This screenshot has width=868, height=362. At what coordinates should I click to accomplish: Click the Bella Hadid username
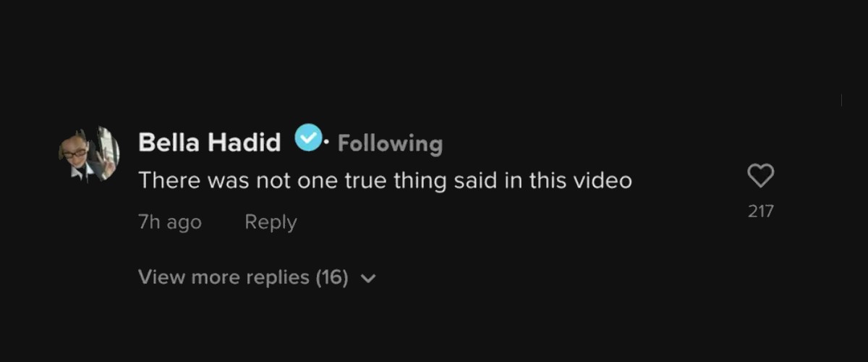click(x=209, y=143)
